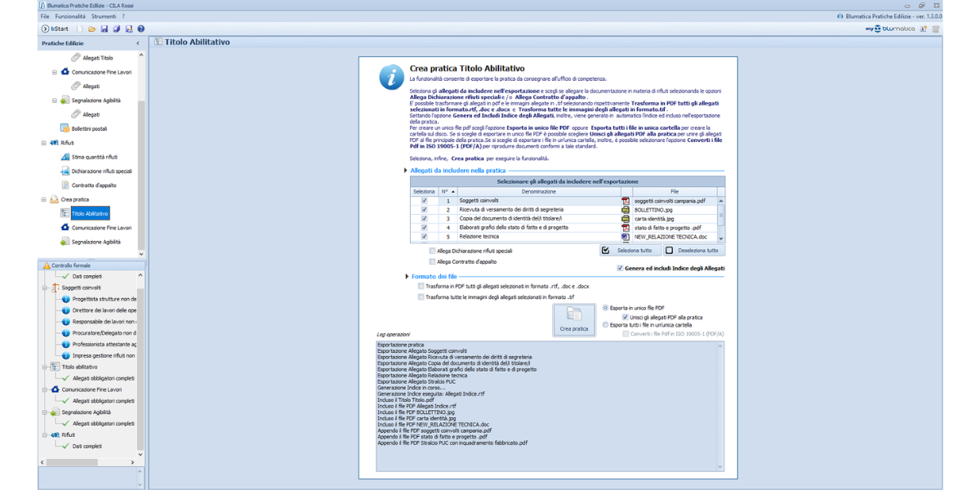Viewport: 980px width, 490px height.
Task: Click the open folder toolbar icon
Action: [x=92, y=29]
